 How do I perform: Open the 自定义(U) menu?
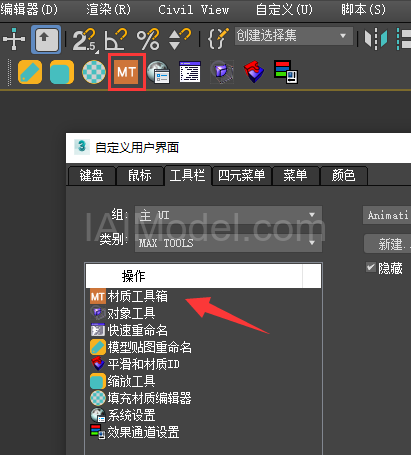pyautogui.click(x=284, y=10)
